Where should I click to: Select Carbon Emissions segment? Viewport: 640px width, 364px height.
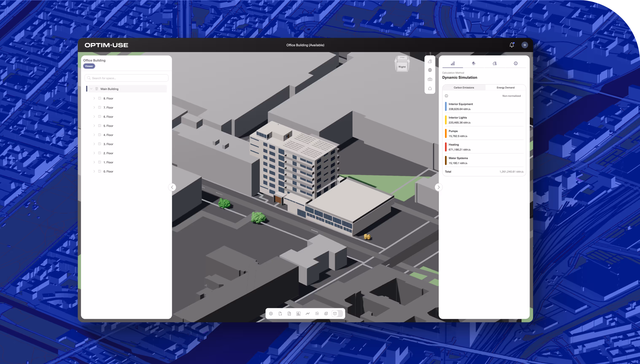click(464, 87)
